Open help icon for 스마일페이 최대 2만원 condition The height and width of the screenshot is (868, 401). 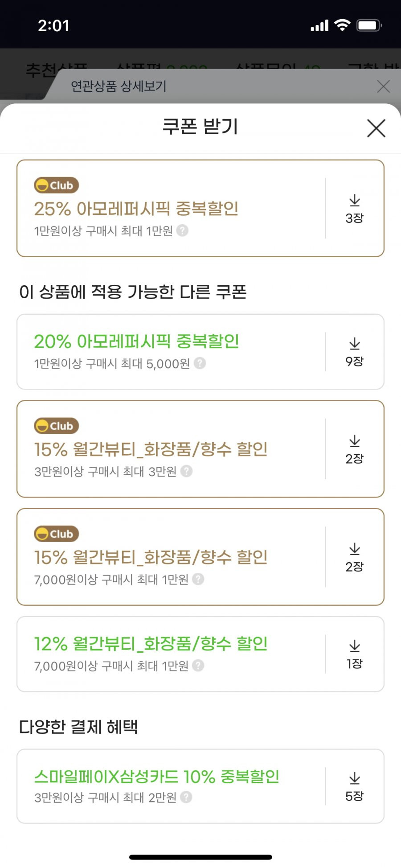click(x=186, y=797)
